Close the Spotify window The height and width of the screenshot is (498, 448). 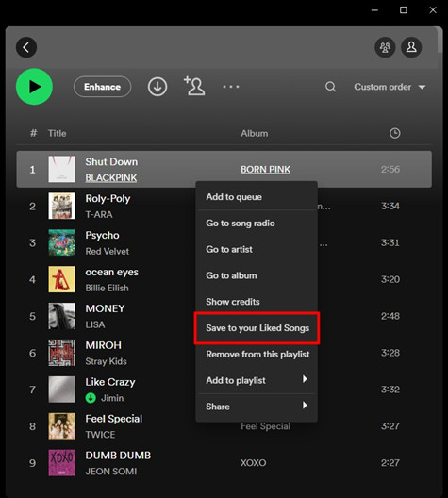click(433, 10)
